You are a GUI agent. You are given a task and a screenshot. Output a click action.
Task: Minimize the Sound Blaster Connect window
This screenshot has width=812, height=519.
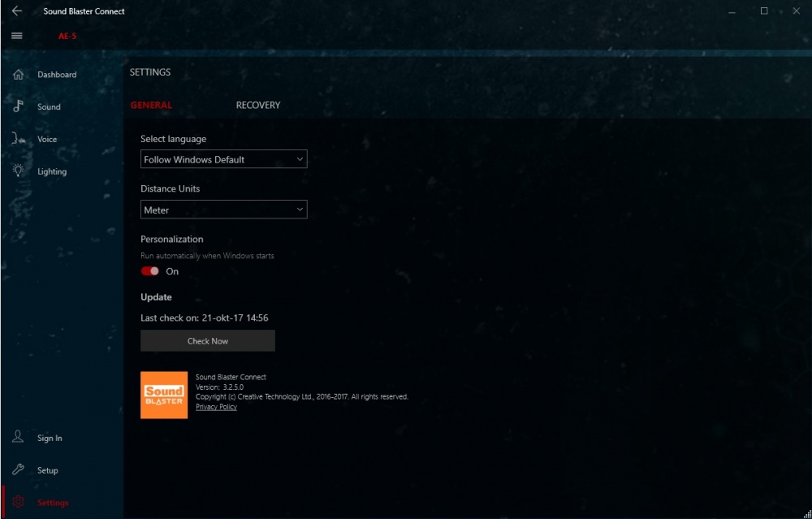[732, 11]
